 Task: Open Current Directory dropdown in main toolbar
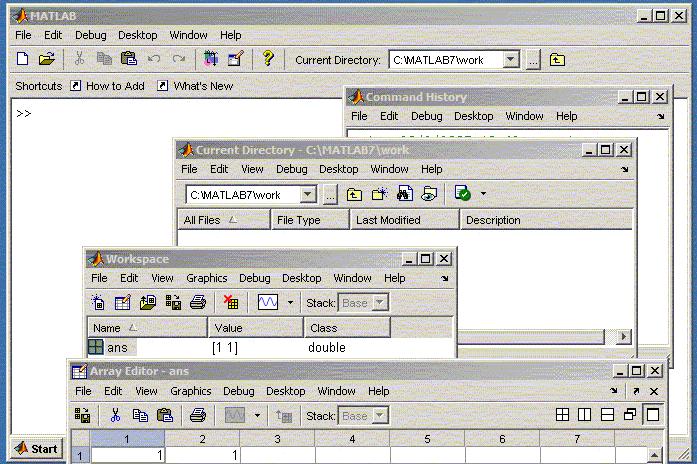point(511,60)
